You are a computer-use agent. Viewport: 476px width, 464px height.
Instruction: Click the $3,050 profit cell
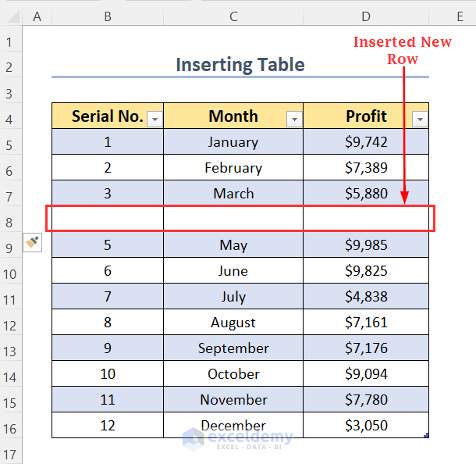tap(366, 426)
